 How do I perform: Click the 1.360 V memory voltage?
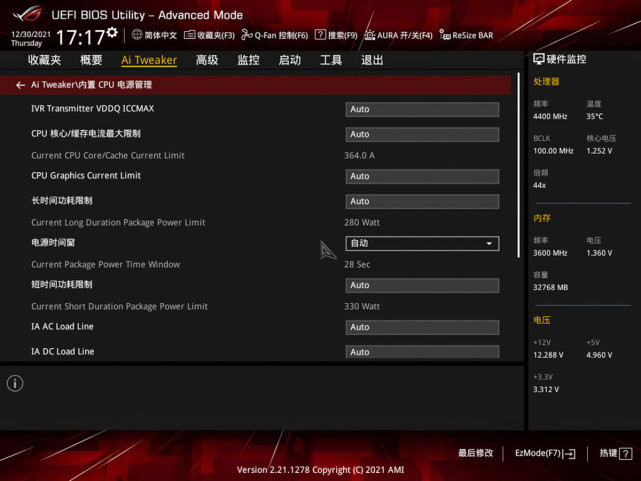click(599, 253)
